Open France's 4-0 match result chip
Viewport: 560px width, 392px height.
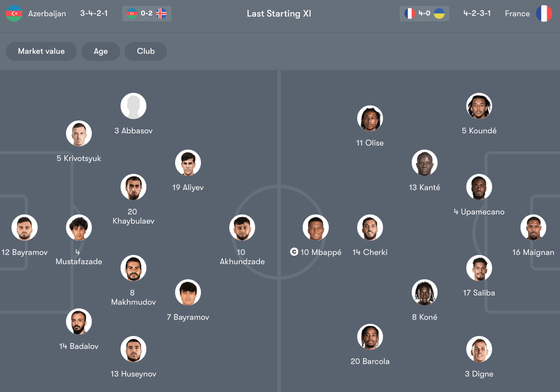coord(424,13)
